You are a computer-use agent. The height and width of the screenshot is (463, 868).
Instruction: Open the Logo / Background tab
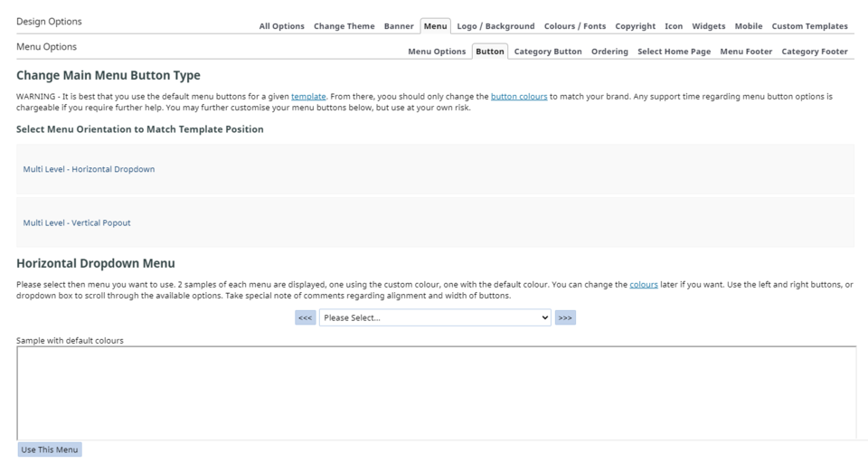pos(495,26)
